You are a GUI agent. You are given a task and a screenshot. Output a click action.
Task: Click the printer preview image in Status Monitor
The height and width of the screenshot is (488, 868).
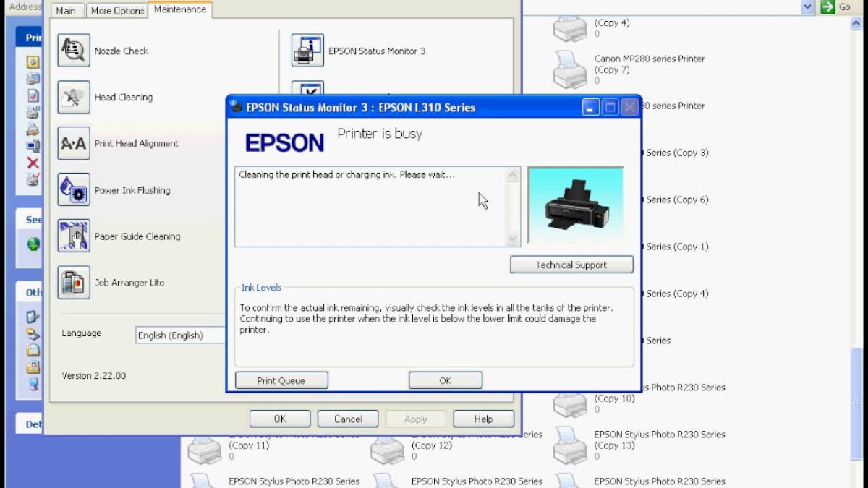click(575, 205)
